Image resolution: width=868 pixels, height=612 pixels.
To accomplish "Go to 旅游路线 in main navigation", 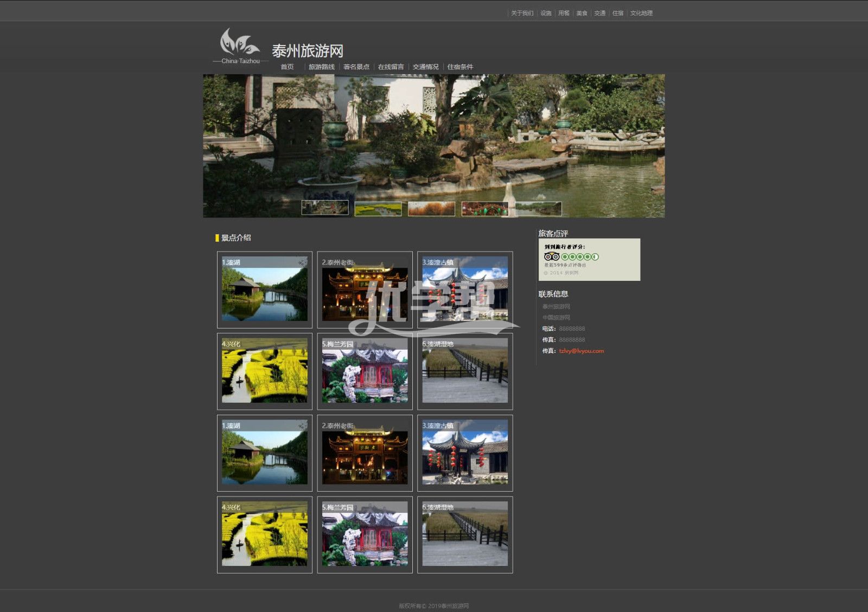I will (321, 67).
